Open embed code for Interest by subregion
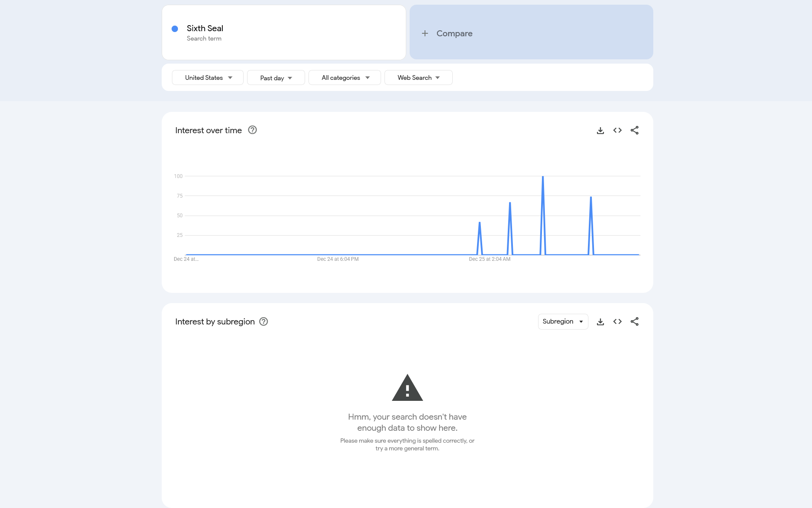This screenshot has height=508, width=812. (x=617, y=321)
